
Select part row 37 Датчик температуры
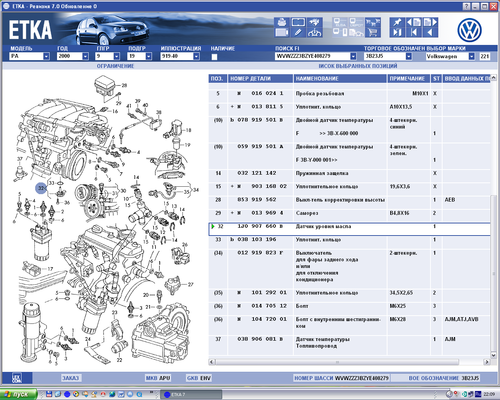point(349,343)
